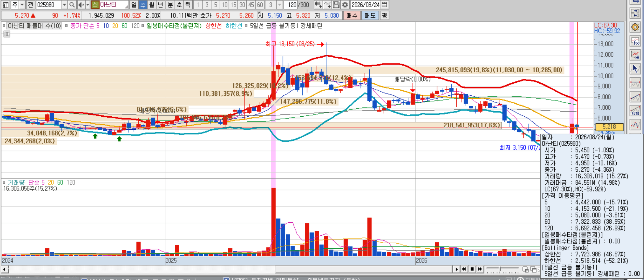Switch to the minute (분) chart period
The width and height of the screenshot is (644, 280).
pyautogui.click(x=170, y=5)
